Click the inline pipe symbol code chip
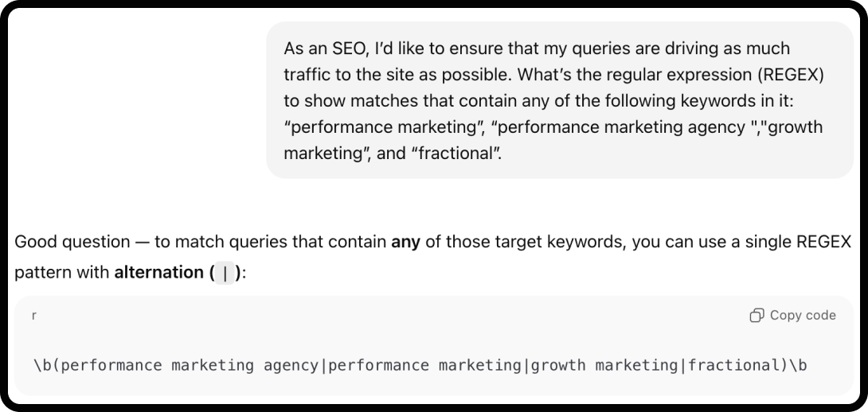Screen dimensions: 868x412 pos(225,273)
